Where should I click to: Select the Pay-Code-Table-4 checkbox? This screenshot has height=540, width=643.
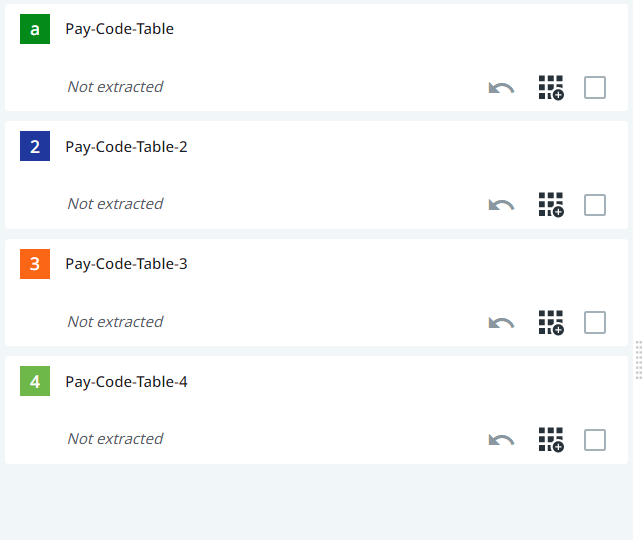595,440
